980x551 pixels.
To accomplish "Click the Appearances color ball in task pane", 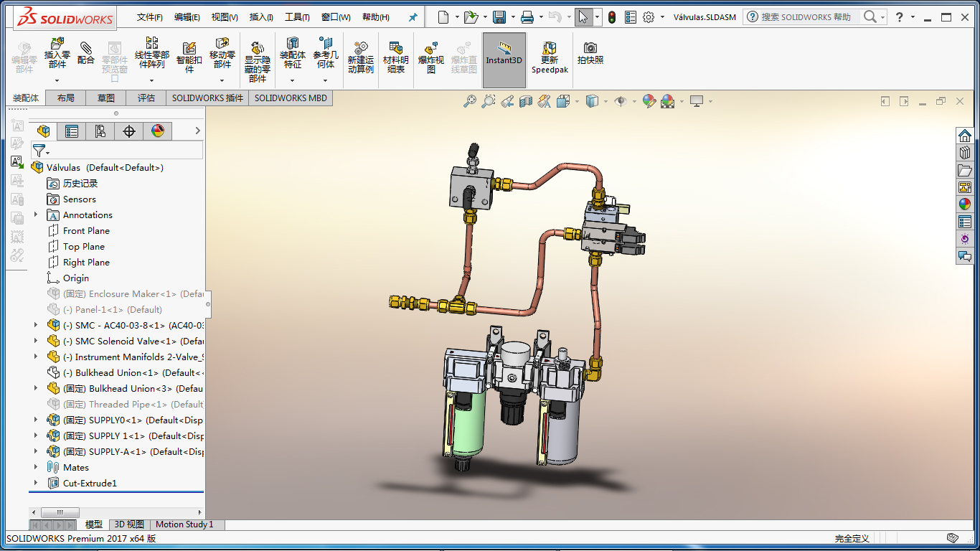I will click(965, 204).
